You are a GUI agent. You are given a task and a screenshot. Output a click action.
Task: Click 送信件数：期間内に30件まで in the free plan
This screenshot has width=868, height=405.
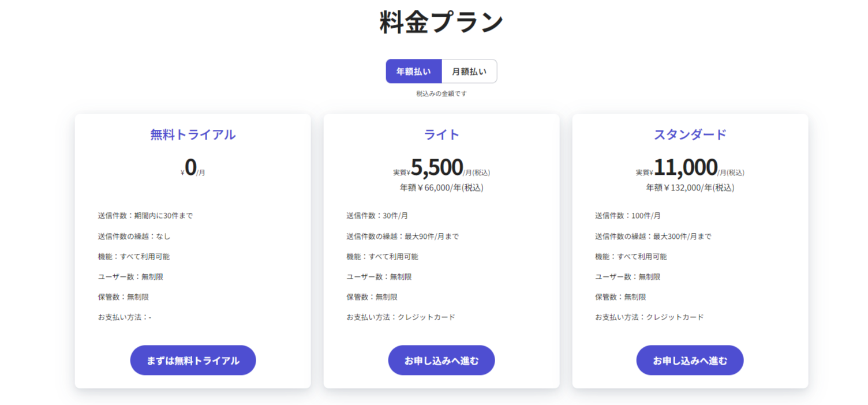click(x=145, y=216)
